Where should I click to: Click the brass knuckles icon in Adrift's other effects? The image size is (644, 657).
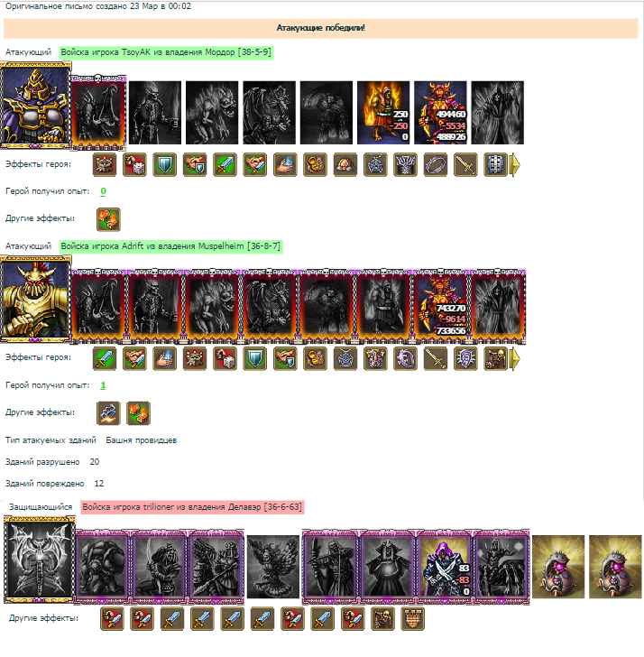[108, 413]
